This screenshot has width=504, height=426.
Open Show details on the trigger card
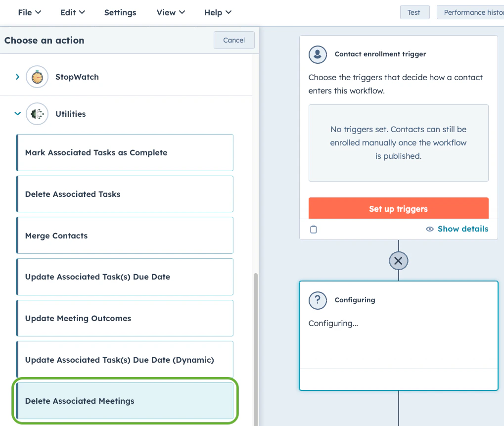click(463, 229)
